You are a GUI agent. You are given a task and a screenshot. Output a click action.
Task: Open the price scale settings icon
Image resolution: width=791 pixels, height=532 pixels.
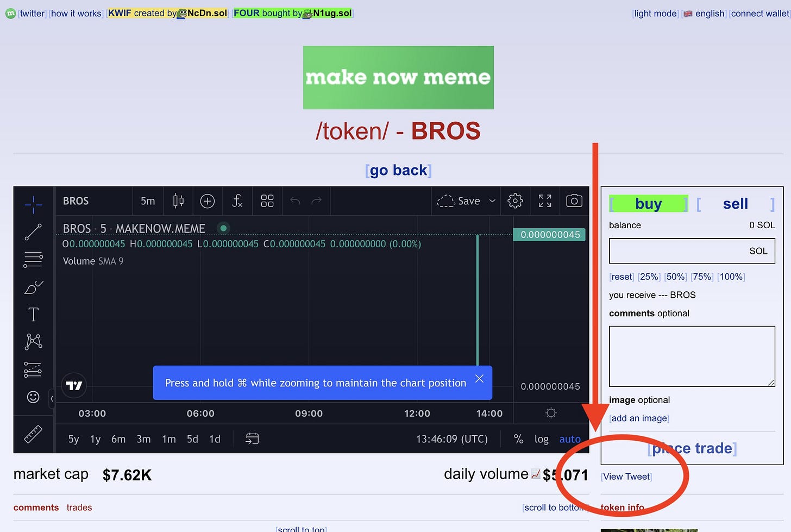[x=551, y=413]
